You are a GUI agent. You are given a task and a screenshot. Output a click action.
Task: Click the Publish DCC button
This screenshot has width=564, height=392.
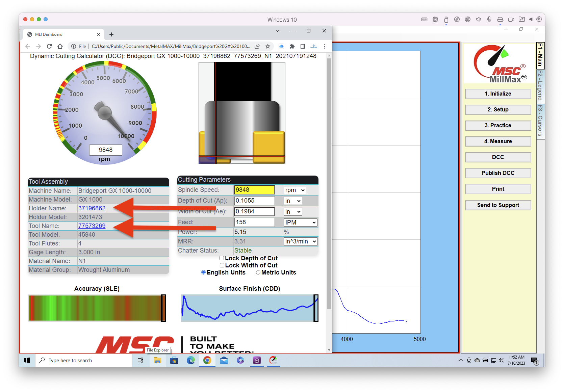coord(498,173)
